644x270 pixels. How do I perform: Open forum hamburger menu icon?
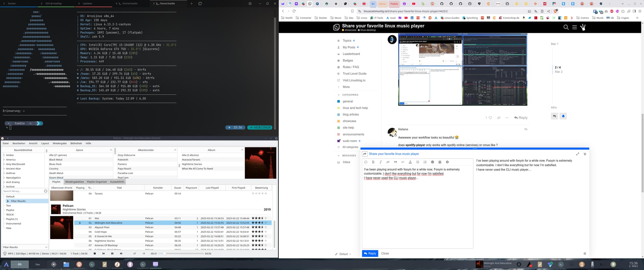pyautogui.click(x=575, y=27)
